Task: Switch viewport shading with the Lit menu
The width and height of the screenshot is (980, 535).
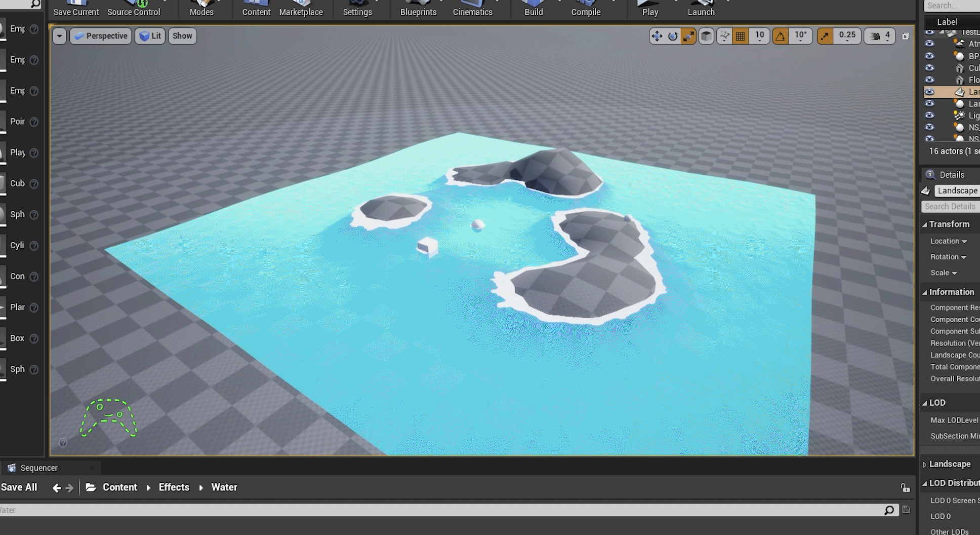Action: 150,35
